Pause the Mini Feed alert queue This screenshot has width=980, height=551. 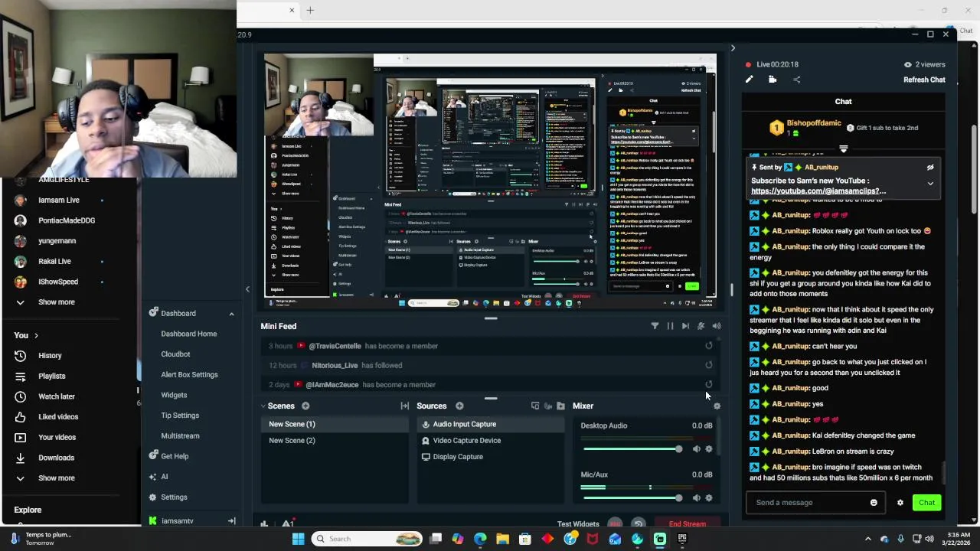[670, 326]
